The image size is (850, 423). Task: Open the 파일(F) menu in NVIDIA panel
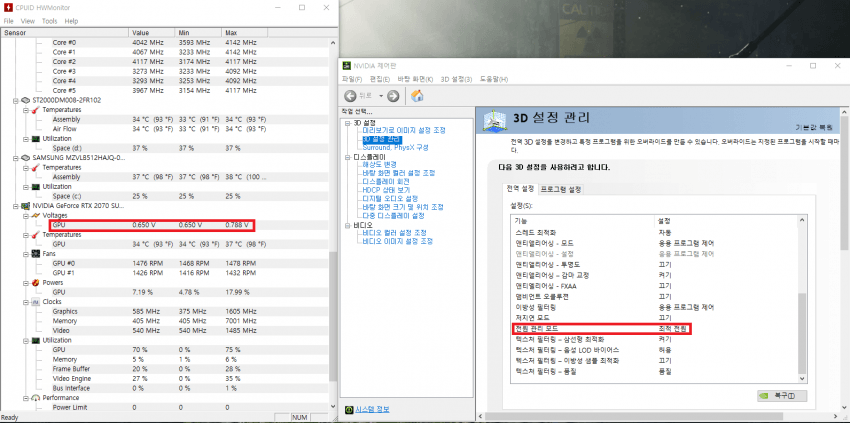coord(352,79)
